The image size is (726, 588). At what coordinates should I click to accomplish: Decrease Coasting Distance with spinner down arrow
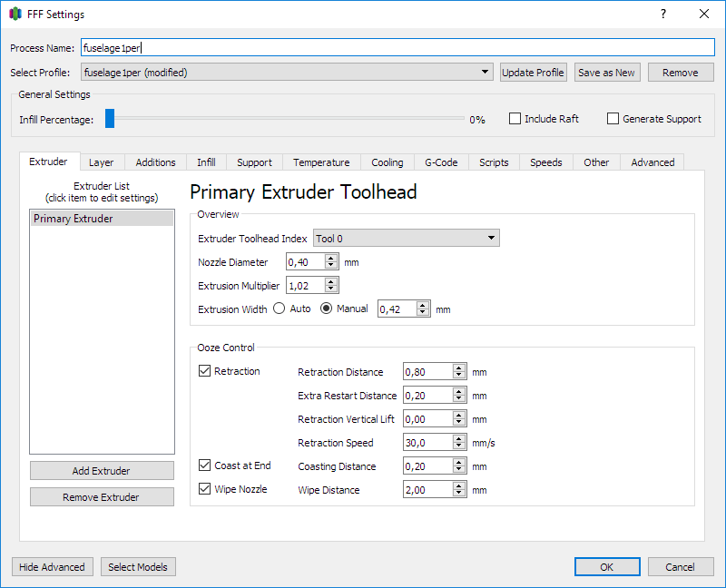pyautogui.click(x=459, y=470)
